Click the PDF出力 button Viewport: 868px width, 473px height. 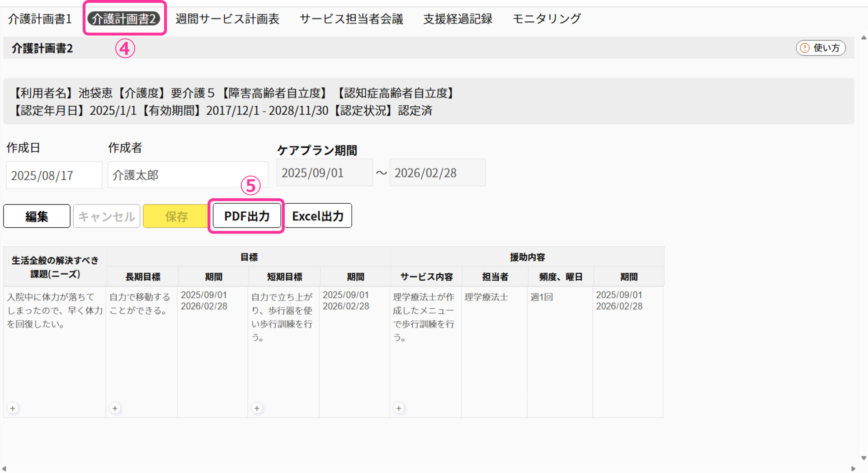pos(247,216)
